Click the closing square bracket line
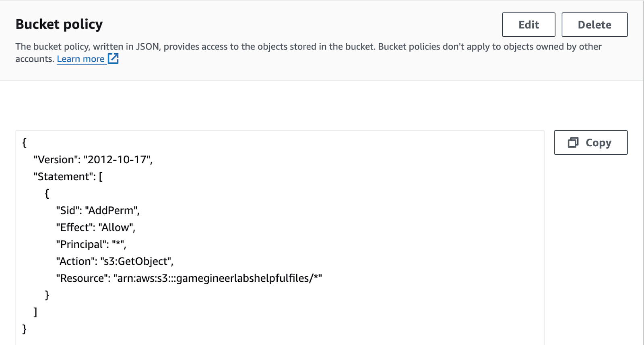644x345 pixels. (35, 312)
